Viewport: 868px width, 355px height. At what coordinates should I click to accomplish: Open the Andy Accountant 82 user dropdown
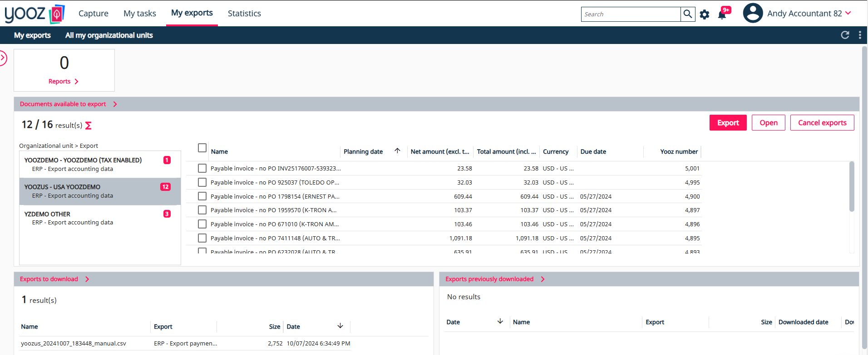click(809, 14)
